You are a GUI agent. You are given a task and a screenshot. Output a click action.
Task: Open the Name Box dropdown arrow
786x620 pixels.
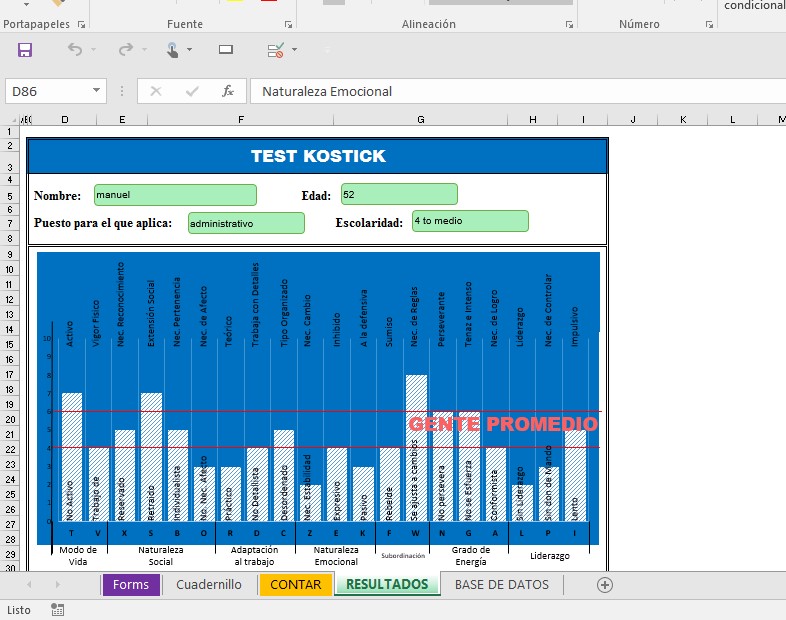(x=96, y=91)
